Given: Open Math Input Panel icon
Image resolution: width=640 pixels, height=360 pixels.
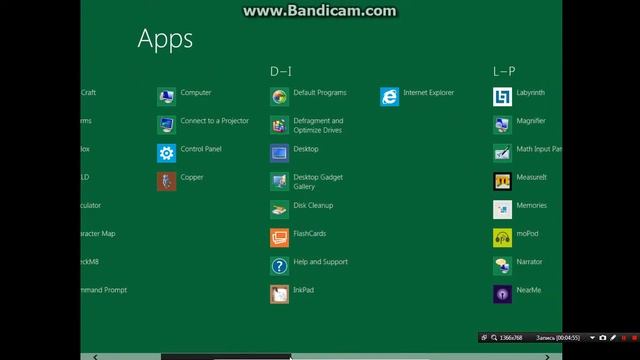Looking at the screenshot, I should 502,153.
